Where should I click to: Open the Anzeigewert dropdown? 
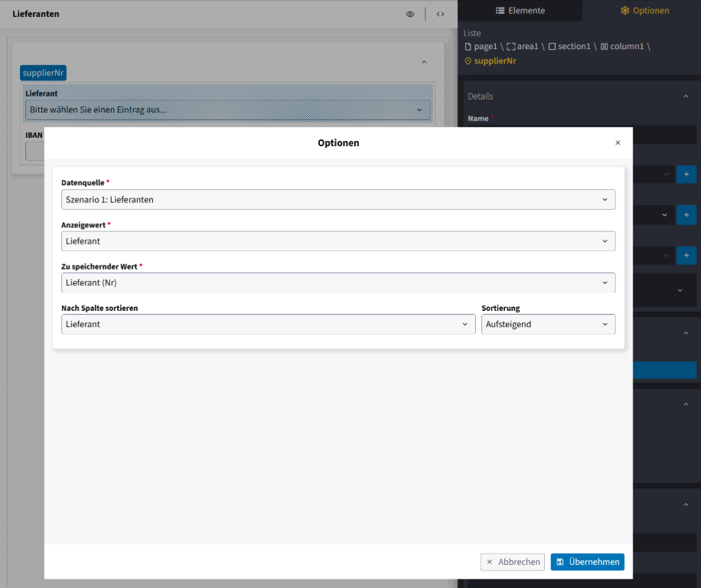tap(338, 241)
